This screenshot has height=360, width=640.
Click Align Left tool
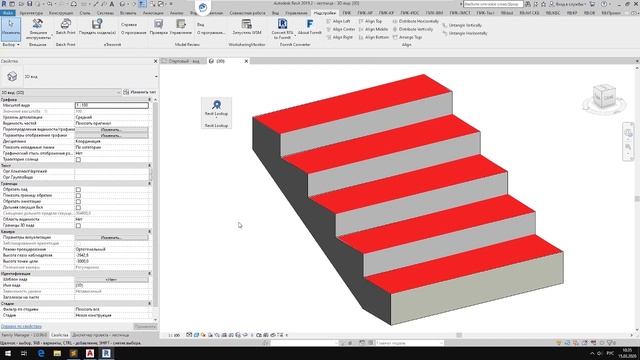338,21
